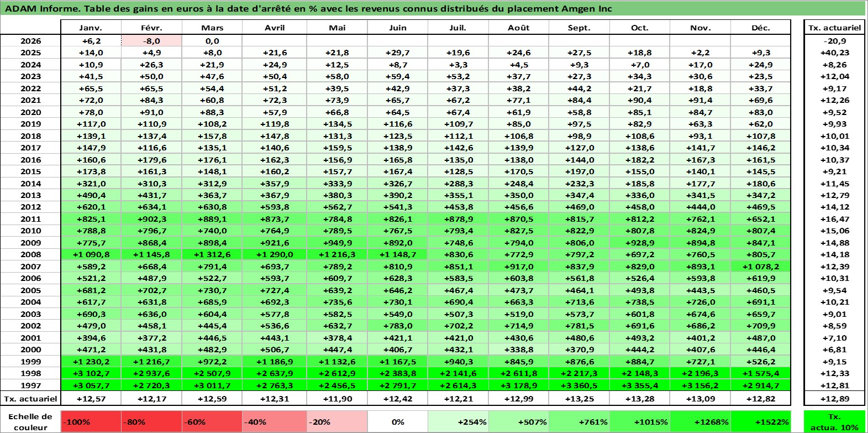Image resolution: width=868 pixels, height=433 pixels.
Task: Click the -40% color scale swatch
Action: pos(275,421)
